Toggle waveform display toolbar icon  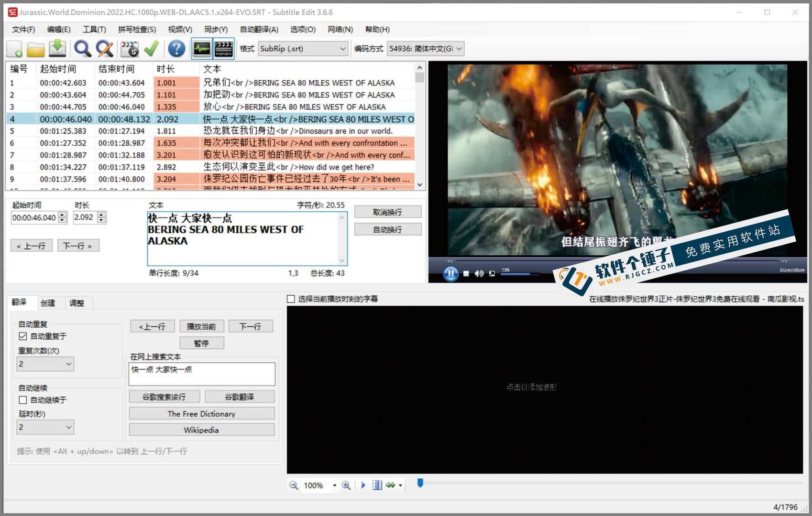tap(202, 49)
